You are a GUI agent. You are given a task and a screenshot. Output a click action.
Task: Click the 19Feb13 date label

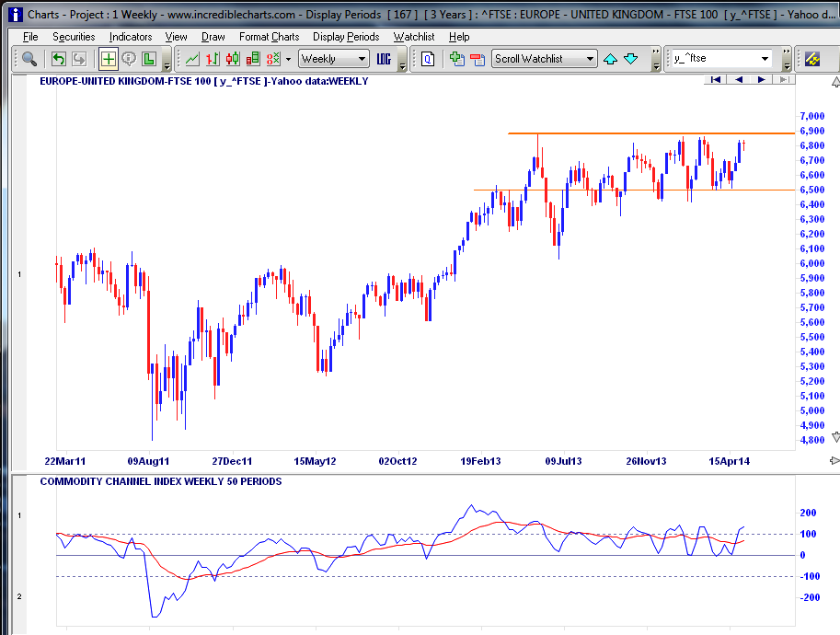480,461
